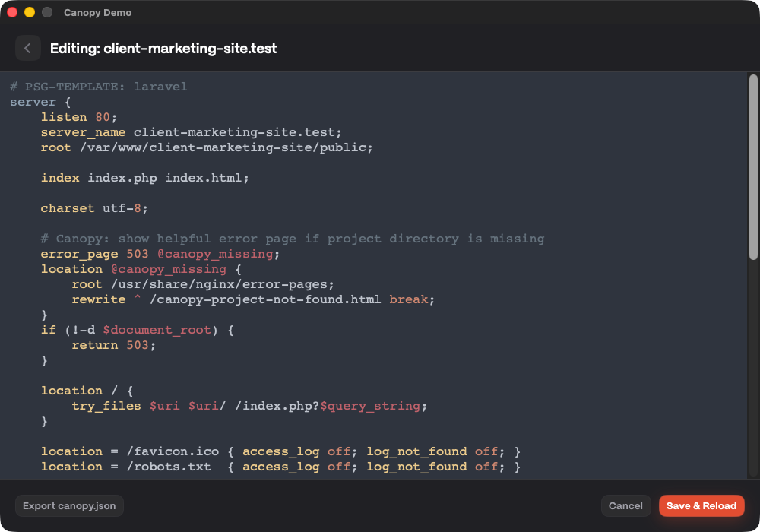The width and height of the screenshot is (760, 532).
Task: Click 'if (!-d $document_root) {' line
Action: pos(137,330)
